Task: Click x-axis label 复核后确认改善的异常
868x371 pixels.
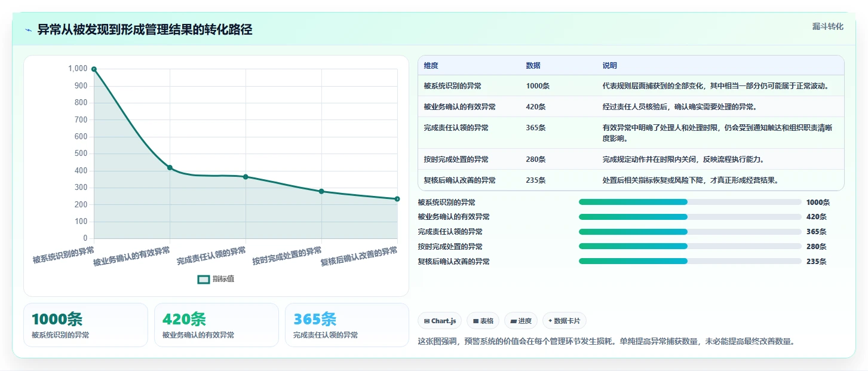Action: 360,256
